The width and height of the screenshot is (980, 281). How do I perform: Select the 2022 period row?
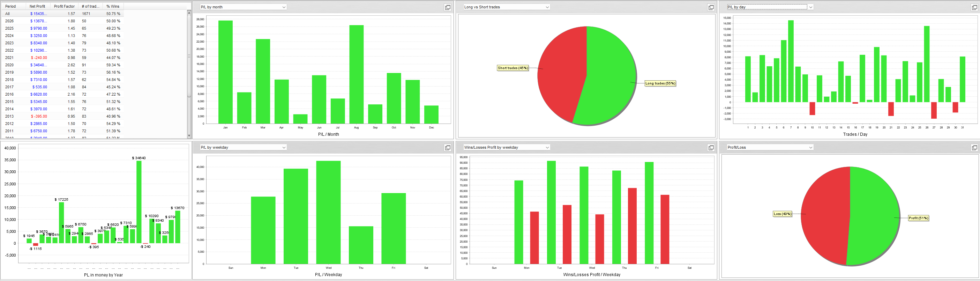pyautogui.click(x=63, y=50)
